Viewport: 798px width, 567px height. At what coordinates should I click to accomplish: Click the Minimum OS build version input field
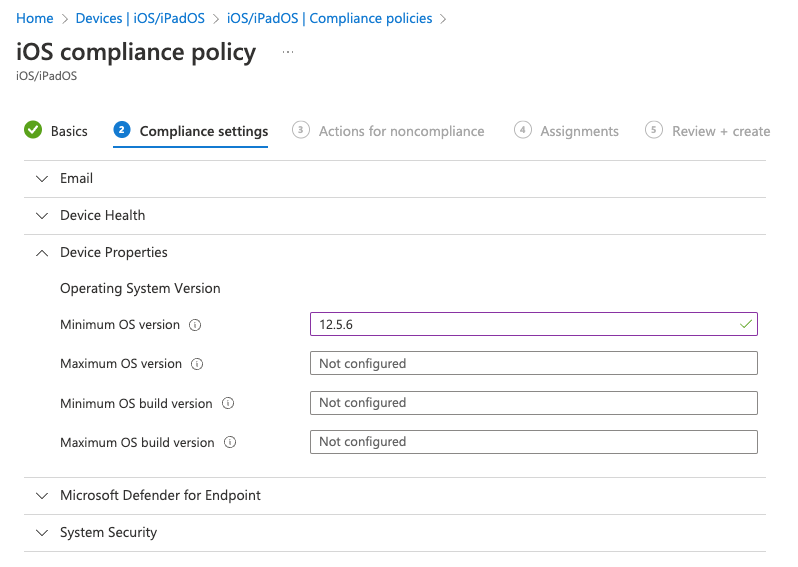point(534,403)
